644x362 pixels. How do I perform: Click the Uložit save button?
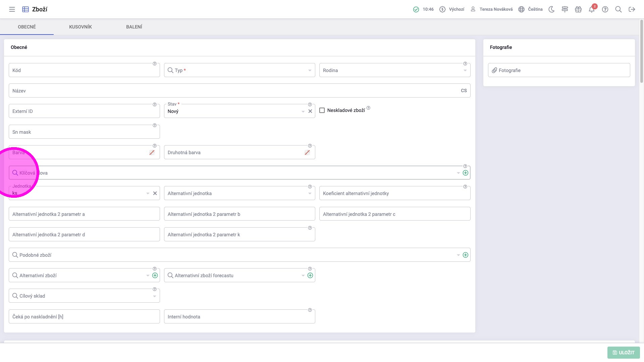click(624, 353)
